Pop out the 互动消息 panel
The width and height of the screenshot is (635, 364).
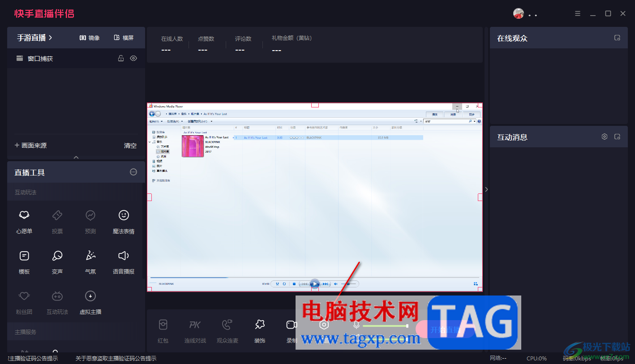617,137
